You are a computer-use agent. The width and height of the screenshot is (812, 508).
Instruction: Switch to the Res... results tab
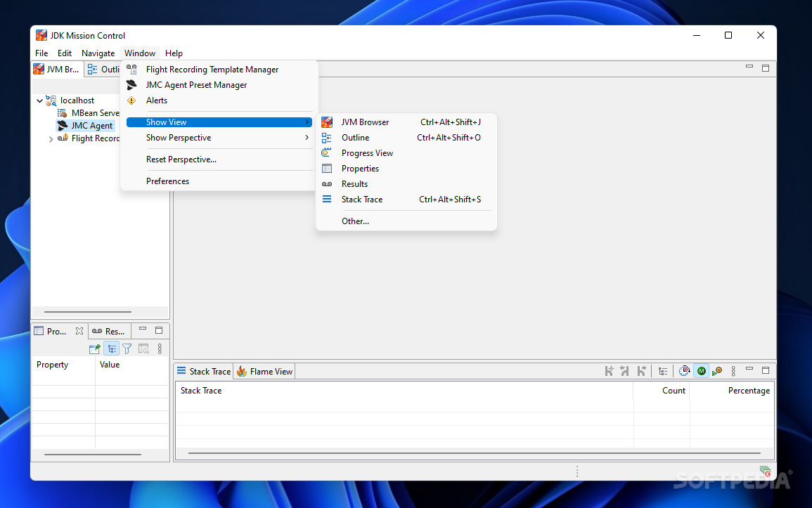click(109, 331)
